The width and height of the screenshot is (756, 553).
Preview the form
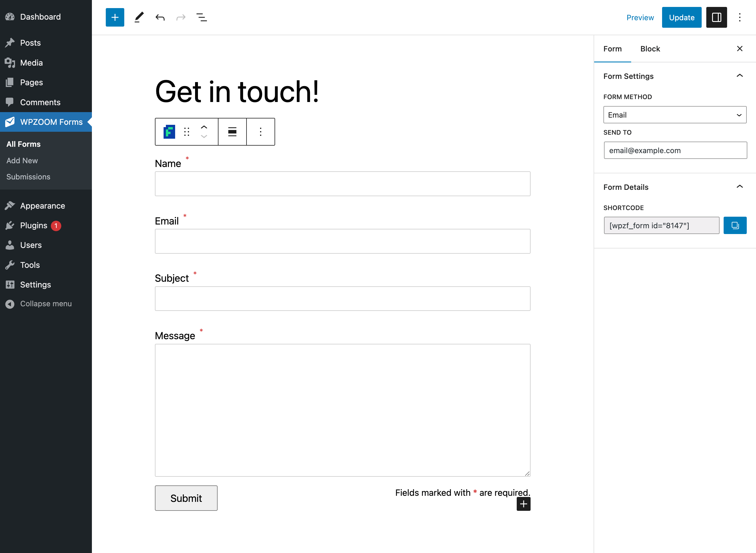click(640, 17)
